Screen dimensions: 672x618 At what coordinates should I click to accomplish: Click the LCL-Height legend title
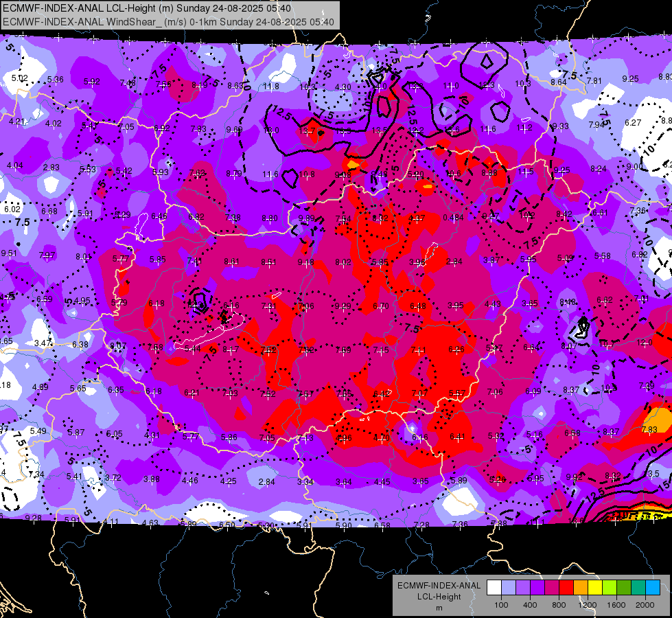pyautogui.click(x=439, y=597)
